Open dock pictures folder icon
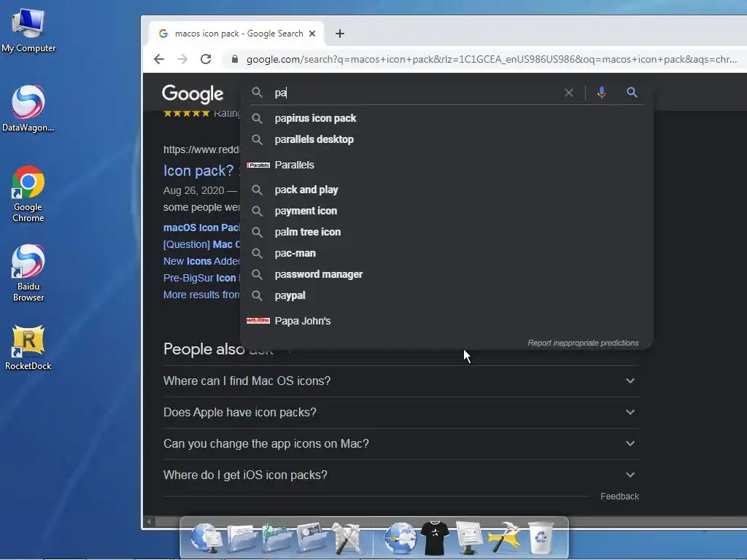 coord(312,538)
